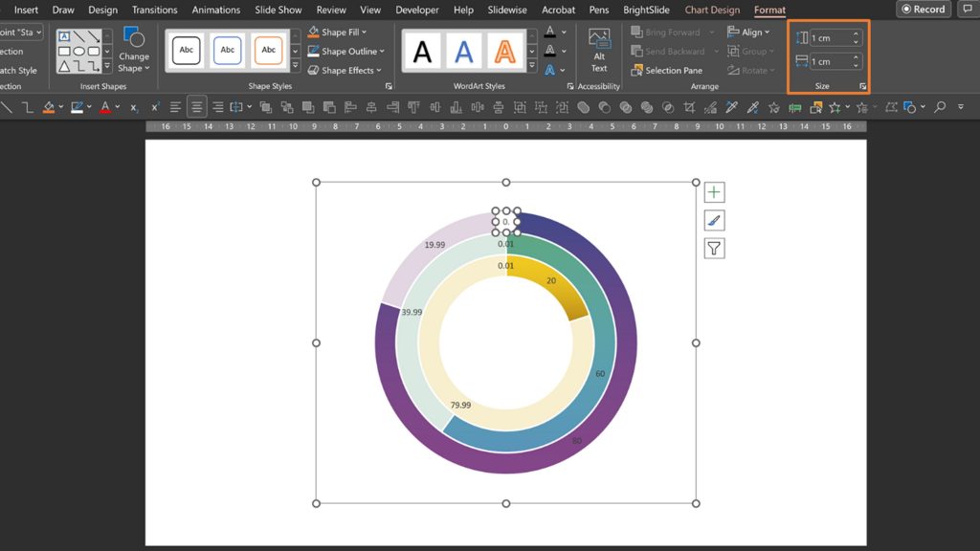Go to the Slide Show tab
980x551 pixels.
[x=278, y=10]
